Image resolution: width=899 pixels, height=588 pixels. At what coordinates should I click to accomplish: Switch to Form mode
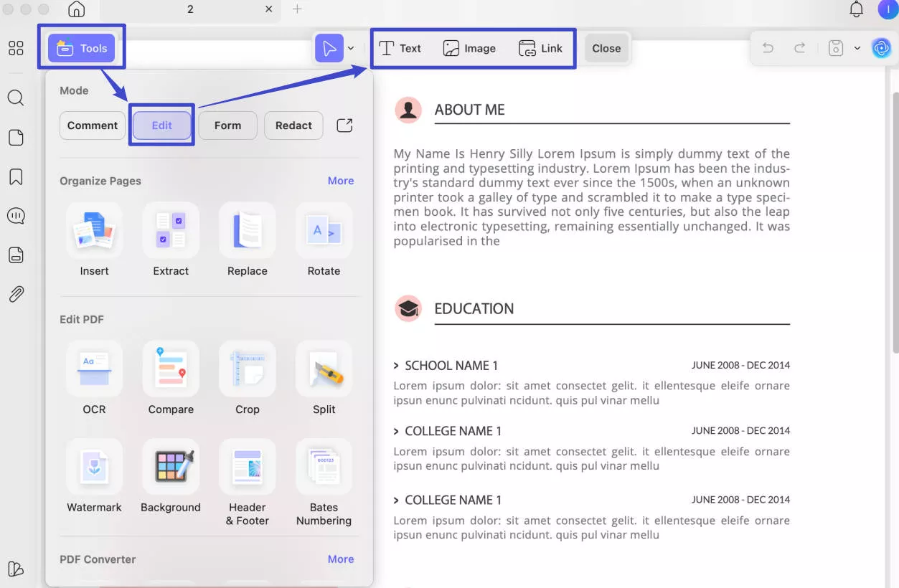(x=227, y=125)
